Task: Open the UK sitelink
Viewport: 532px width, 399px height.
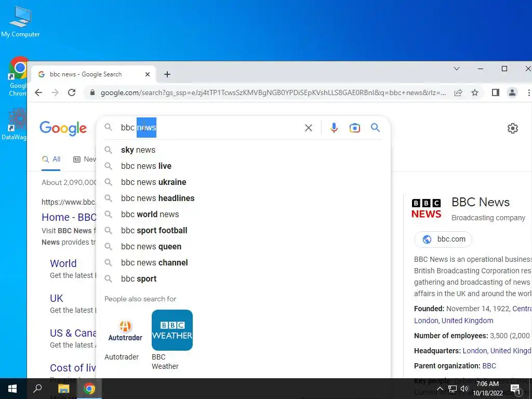Action: 56,298
